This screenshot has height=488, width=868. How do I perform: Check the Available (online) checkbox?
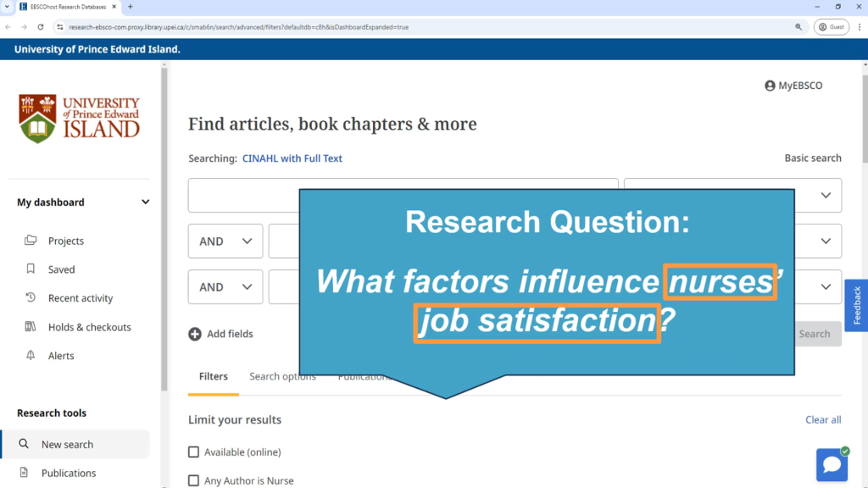pos(194,452)
